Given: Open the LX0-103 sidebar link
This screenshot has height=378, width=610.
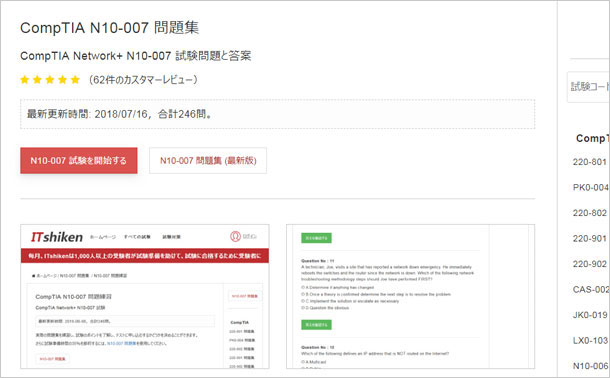Looking at the screenshot, I should [590, 340].
